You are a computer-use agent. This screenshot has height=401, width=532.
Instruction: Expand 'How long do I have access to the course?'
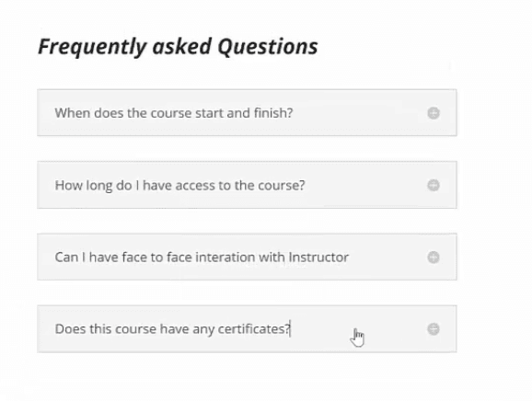[x=247, y=185]
